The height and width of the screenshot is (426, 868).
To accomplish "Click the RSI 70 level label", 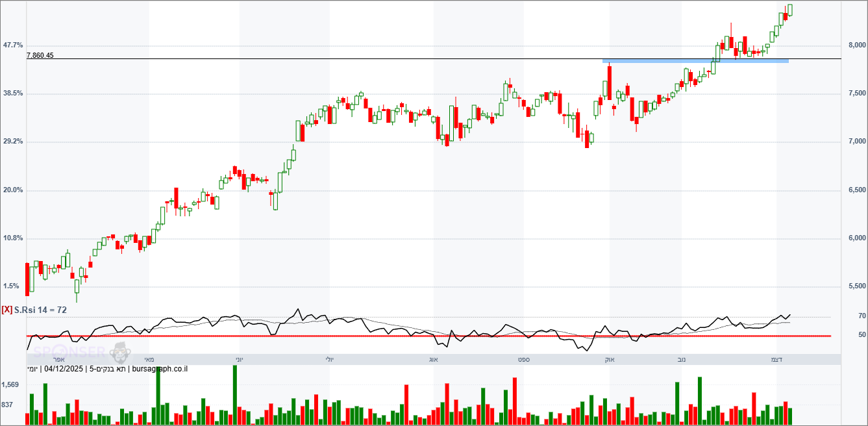I will (862, 316).
